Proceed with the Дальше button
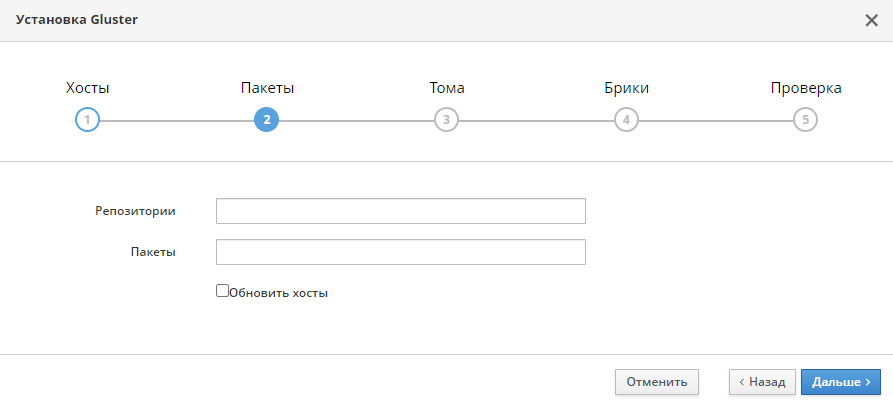This screenshot has width=893, height=409. click(x=841, y=382)
